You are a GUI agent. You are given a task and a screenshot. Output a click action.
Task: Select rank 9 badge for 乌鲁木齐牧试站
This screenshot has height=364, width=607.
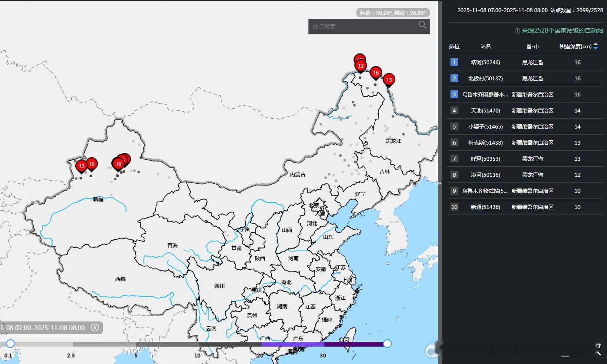point(454,191)
